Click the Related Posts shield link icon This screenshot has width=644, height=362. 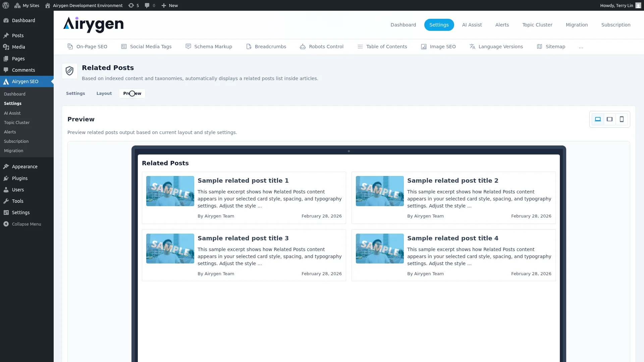pyautogui.click(x=70, y=71)
